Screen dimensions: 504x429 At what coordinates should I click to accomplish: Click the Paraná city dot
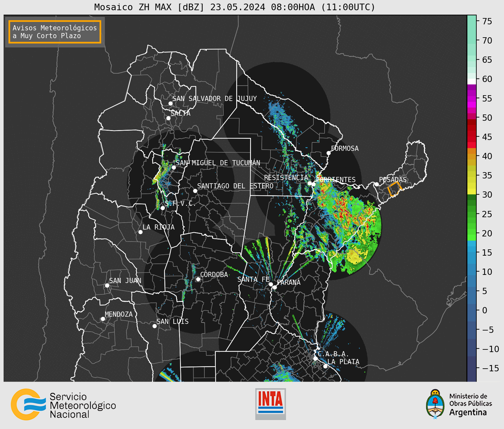(275, 288)
